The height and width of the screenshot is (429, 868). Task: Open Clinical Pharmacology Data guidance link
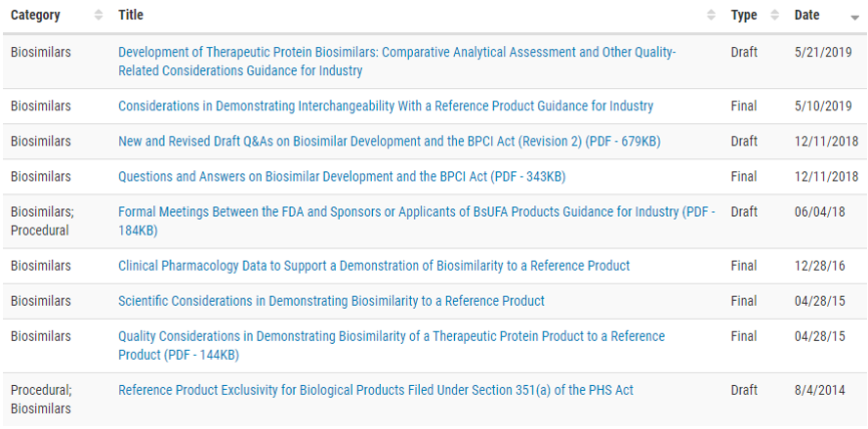(374, 266)
